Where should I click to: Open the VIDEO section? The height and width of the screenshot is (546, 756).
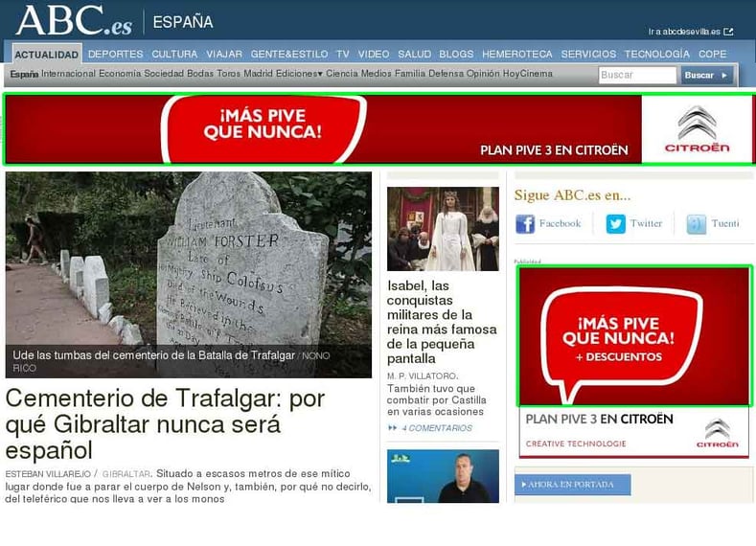[x=374, y=54]
